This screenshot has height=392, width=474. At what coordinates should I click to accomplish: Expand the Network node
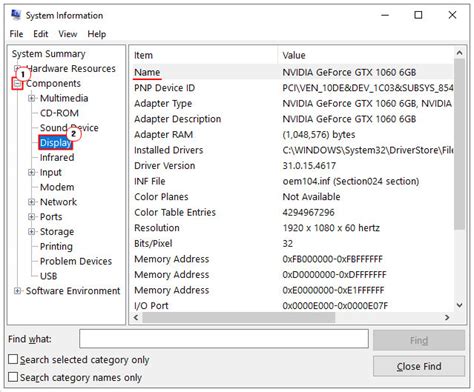click(31, 202)
